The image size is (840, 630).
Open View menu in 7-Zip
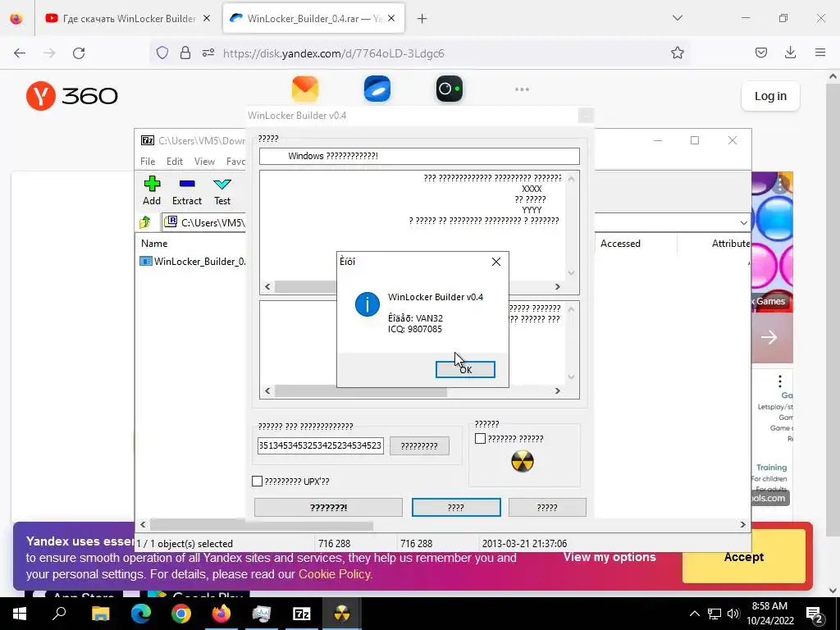point(204,162)
